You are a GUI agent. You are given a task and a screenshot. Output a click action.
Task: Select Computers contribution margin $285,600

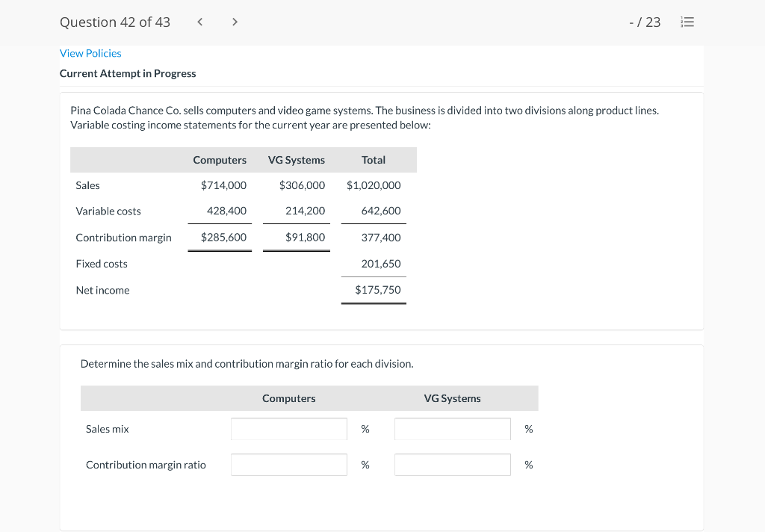223,237
